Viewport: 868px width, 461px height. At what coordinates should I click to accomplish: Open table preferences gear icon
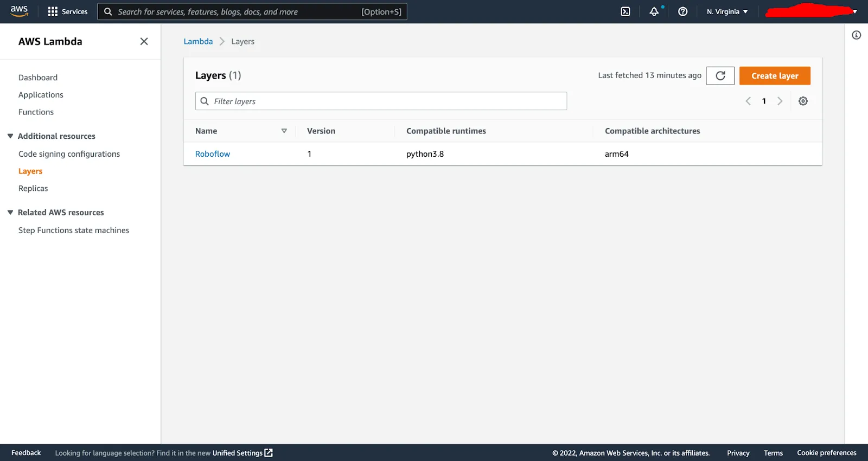[803, 101]
